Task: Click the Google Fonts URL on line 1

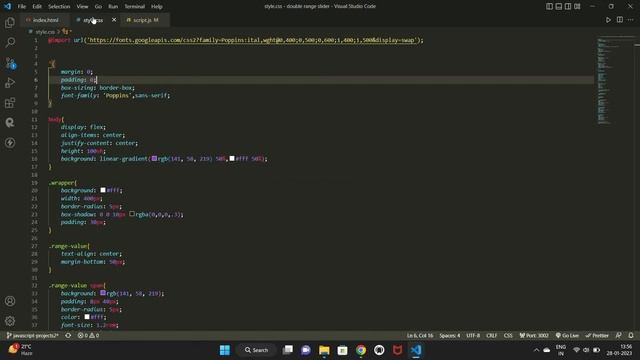Action: (251, 40)
